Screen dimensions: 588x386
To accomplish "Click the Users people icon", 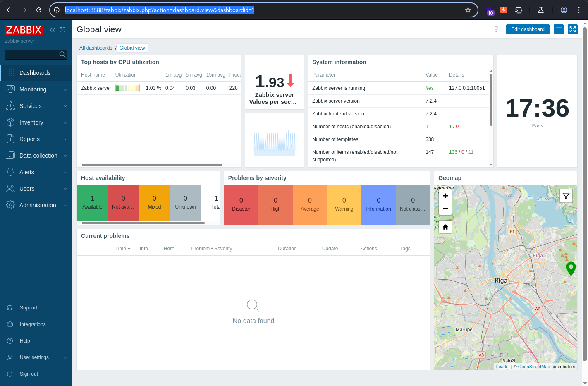I will (x=10, y=189).
